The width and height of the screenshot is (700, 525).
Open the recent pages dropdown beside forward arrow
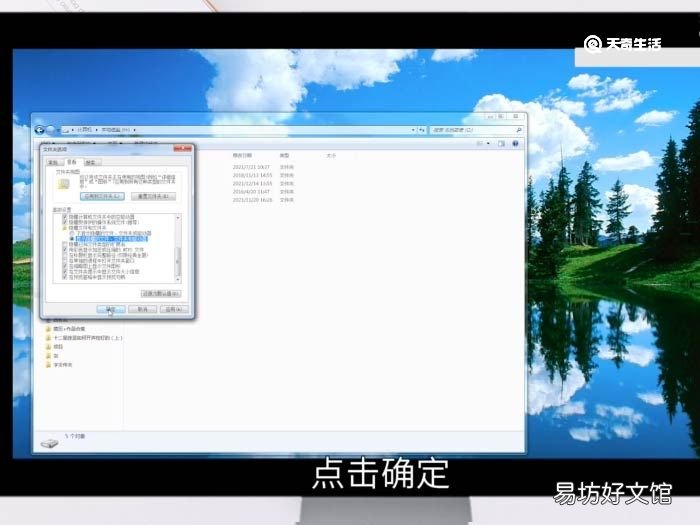(58, 130)
